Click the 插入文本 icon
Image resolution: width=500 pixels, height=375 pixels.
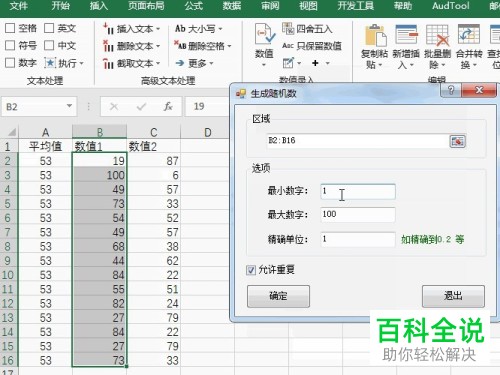[108, 29]
